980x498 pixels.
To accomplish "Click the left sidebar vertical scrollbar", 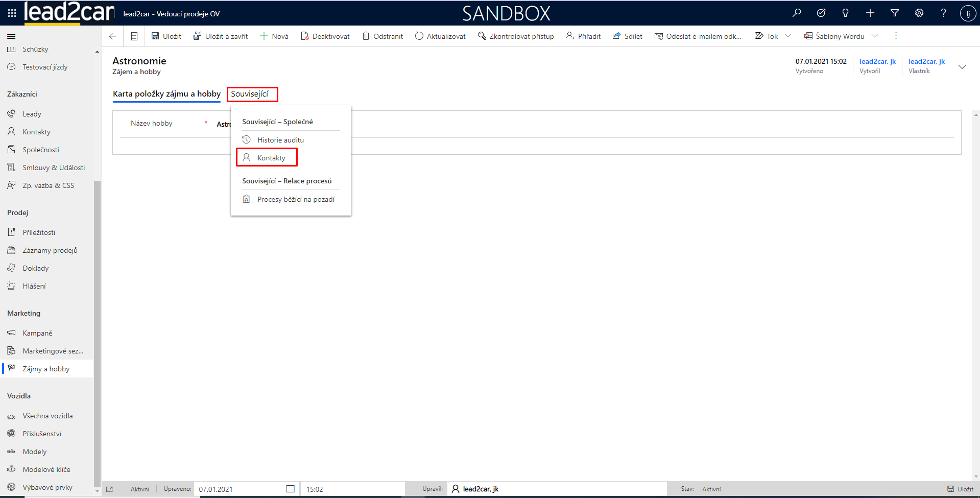I will (97, 332).
